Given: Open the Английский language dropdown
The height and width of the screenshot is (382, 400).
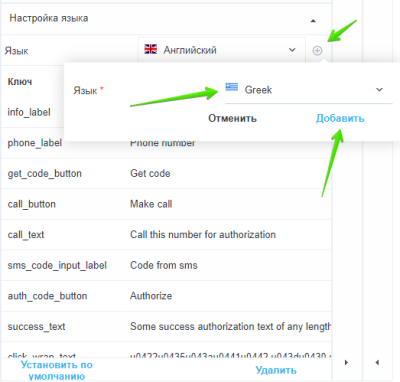Looking at the screenshot, I should (221, 50).
